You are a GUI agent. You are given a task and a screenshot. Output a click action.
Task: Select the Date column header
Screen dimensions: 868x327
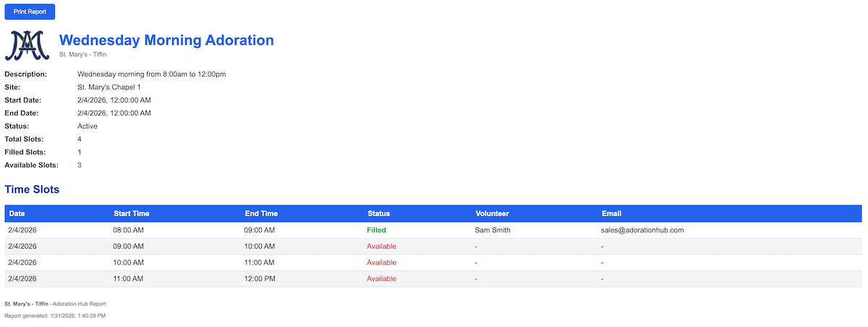click(17, 213)
